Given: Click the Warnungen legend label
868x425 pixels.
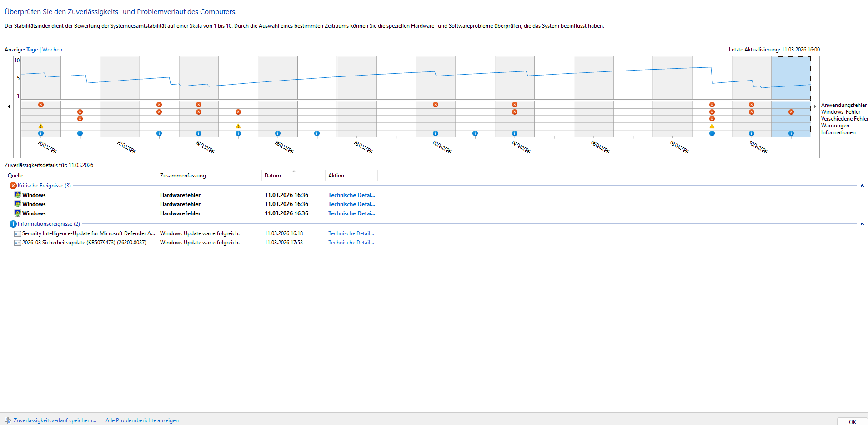Looking at the screenshot, I should pos(835,126).
